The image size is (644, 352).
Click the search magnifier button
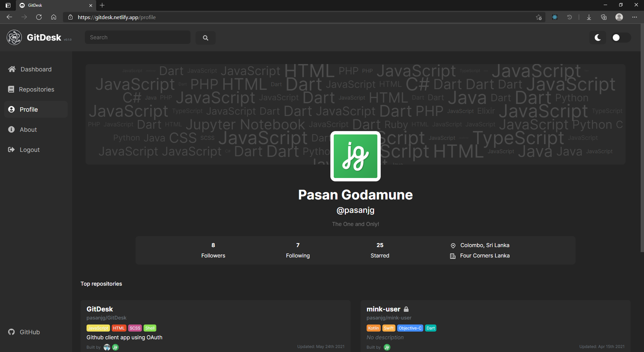click(206, 38)
